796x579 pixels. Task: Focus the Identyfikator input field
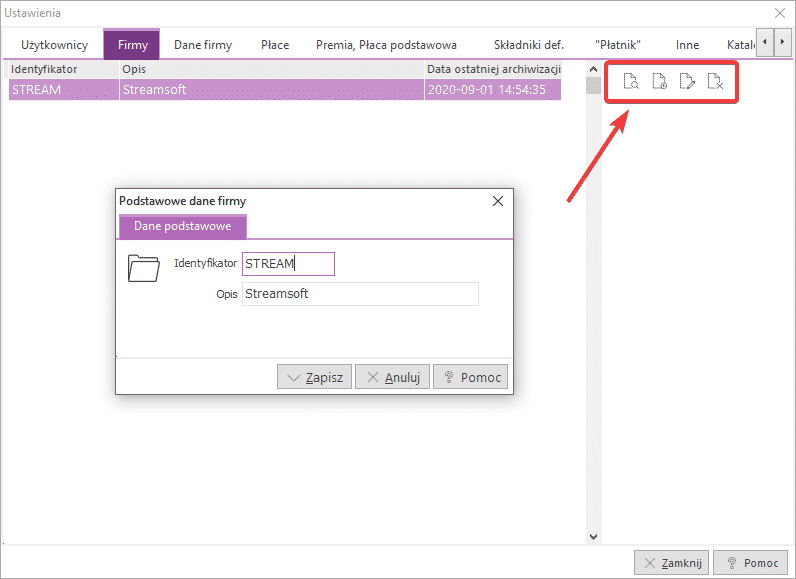288,264
